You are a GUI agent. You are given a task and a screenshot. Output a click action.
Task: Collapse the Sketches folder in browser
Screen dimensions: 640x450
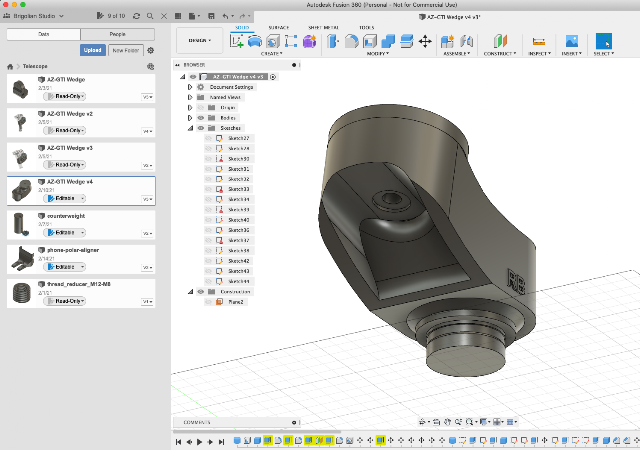coord(190,128)
